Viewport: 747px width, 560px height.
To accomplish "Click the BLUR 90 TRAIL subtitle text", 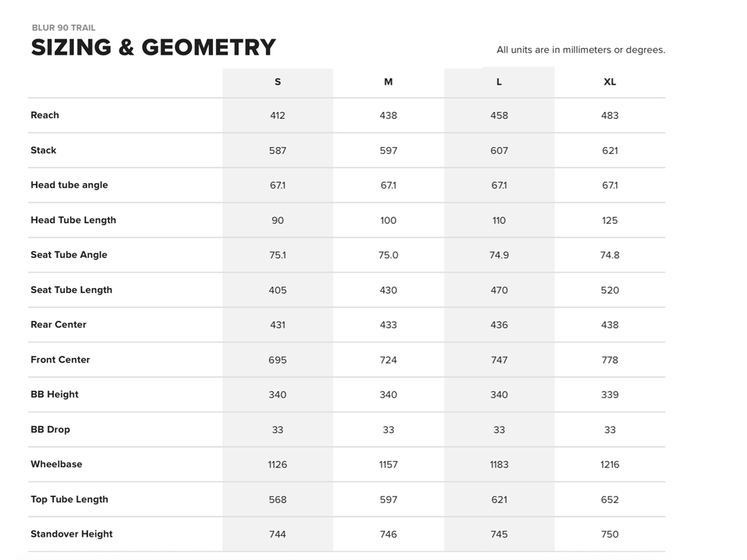I will (x=63, y=28).
